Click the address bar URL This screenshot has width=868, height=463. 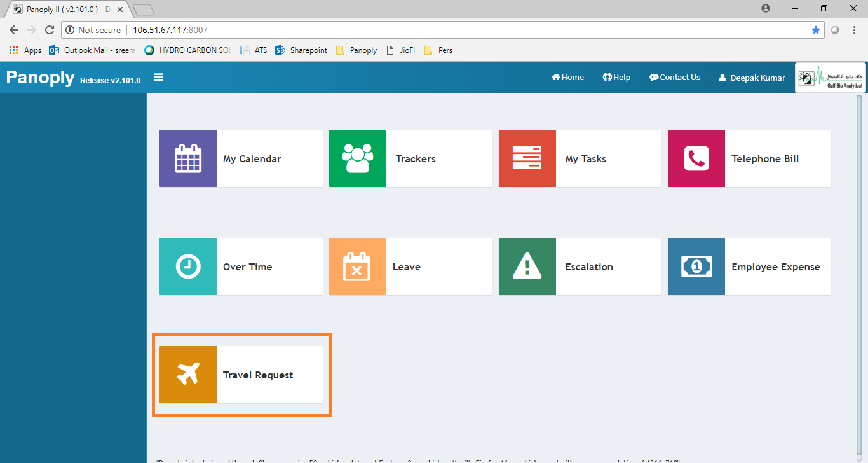(x=170, y=30)
